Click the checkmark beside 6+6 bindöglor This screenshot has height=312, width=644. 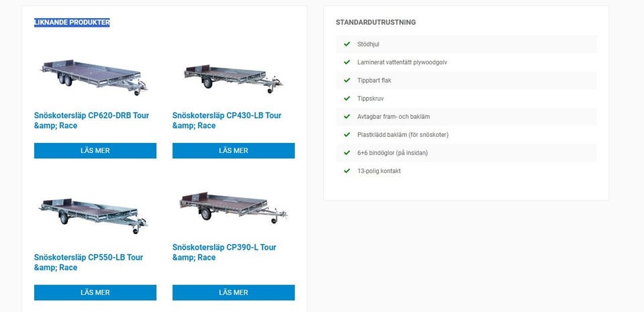coord(347,153)
